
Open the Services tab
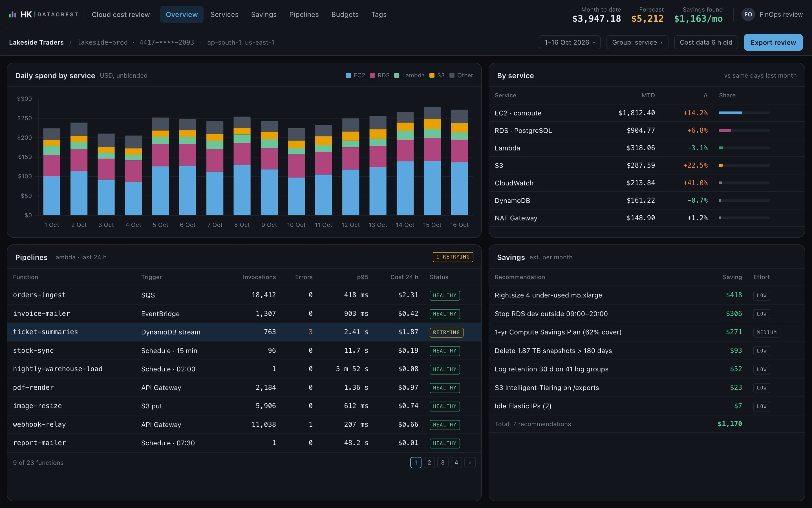tap(224, 14)
